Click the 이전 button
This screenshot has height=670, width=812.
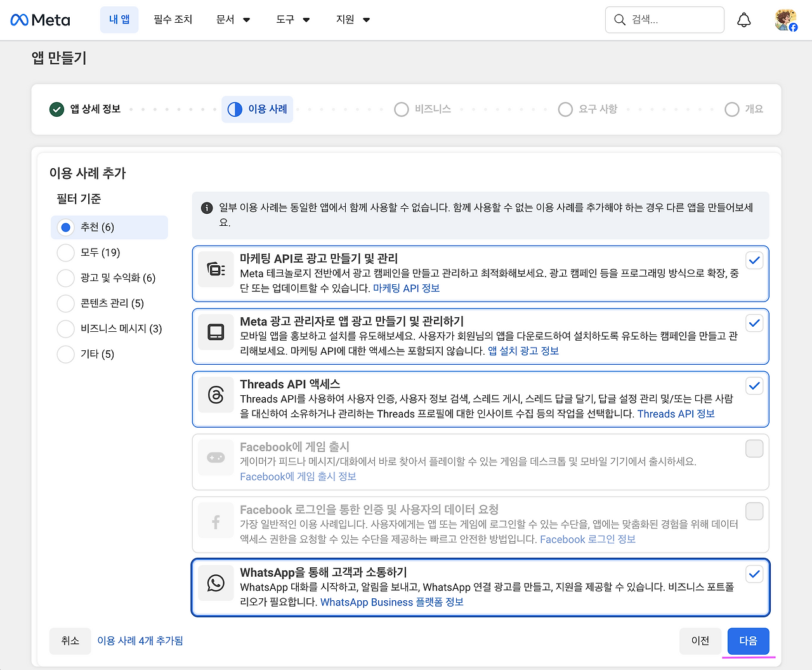click(x=700, y=641)
